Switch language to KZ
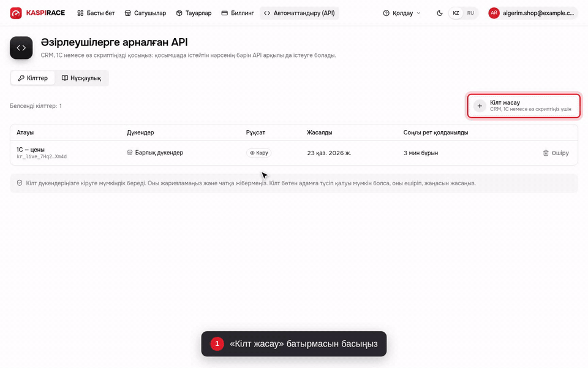The height and width of the screenshot is (368, 588). [456, 13]
